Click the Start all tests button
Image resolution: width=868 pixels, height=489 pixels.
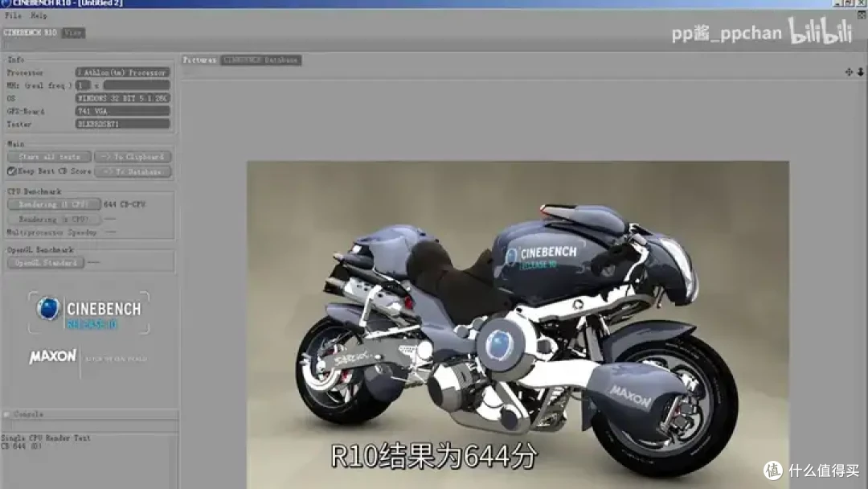[x=49, y=157]
